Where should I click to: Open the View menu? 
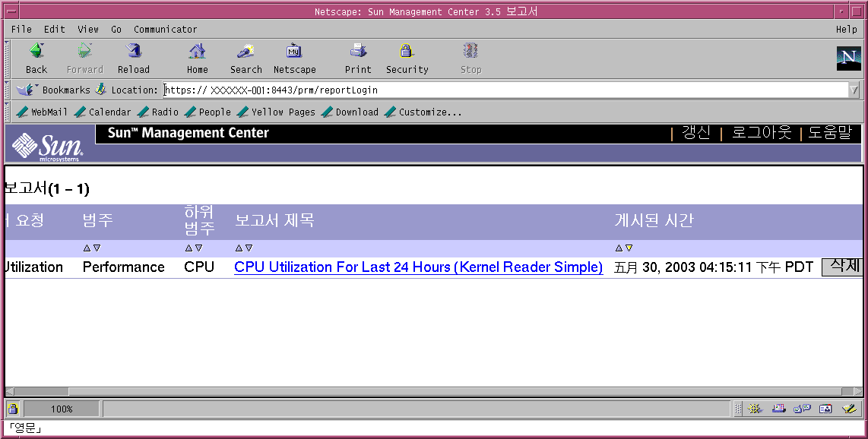pos(88,30)
